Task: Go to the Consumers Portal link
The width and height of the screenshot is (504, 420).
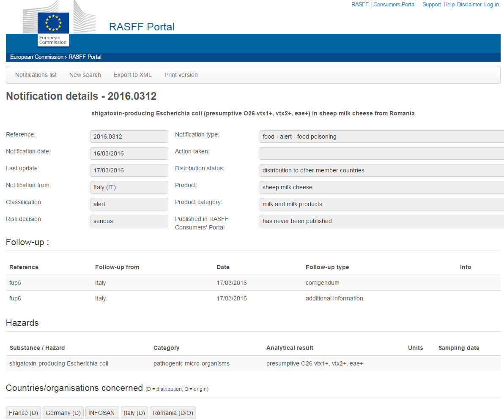Action: [x=394, y=4]
